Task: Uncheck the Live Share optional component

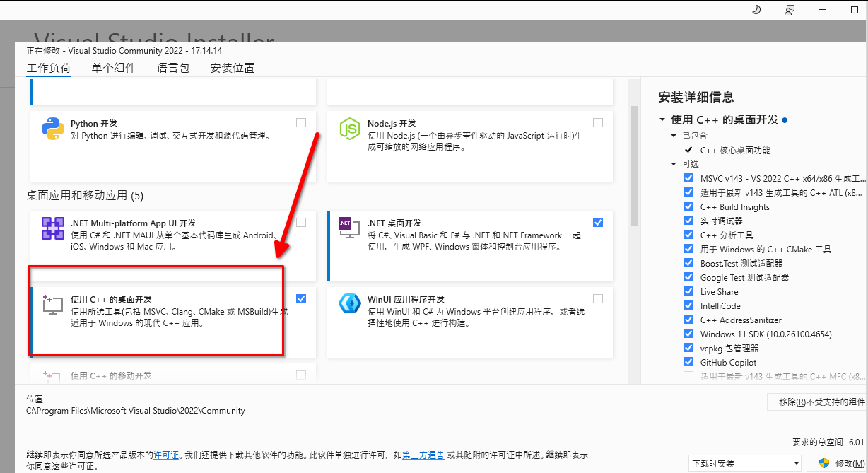Action: 688,291
